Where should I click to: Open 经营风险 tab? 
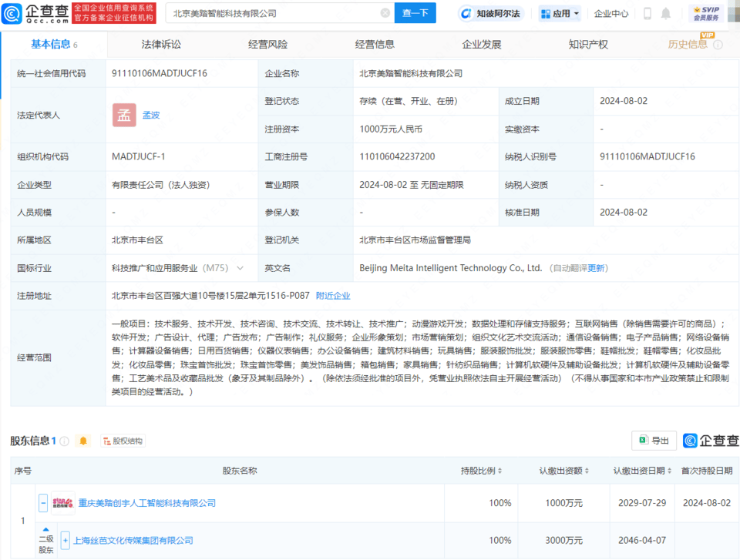(x=268, y=45)
